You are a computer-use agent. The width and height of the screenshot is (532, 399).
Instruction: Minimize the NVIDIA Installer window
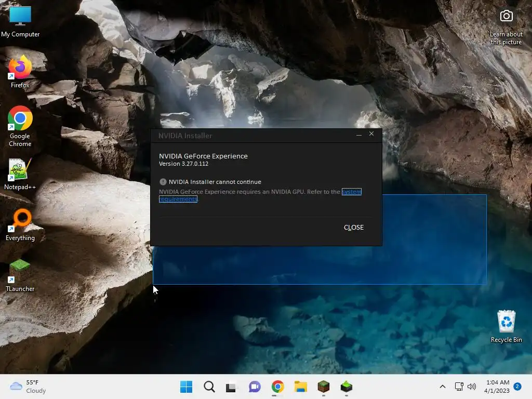point(358,135)
